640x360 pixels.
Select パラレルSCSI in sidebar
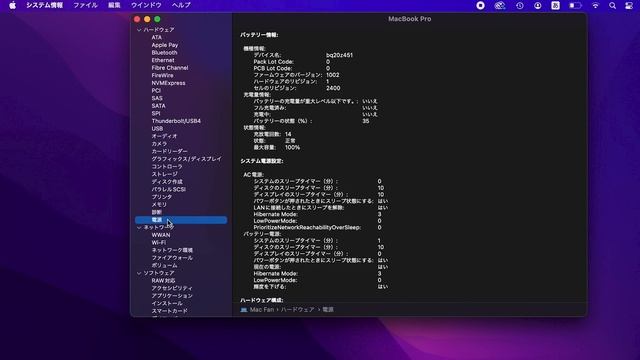click(169, 189)
